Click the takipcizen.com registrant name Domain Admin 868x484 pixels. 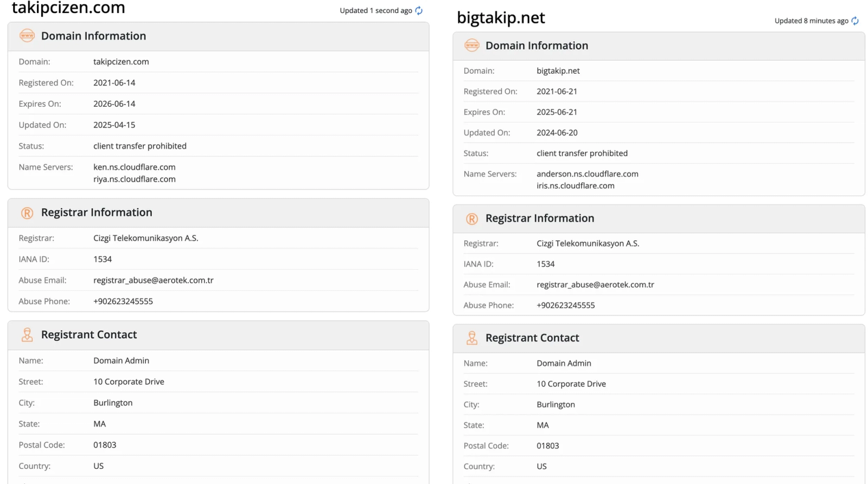click(121, 361)
